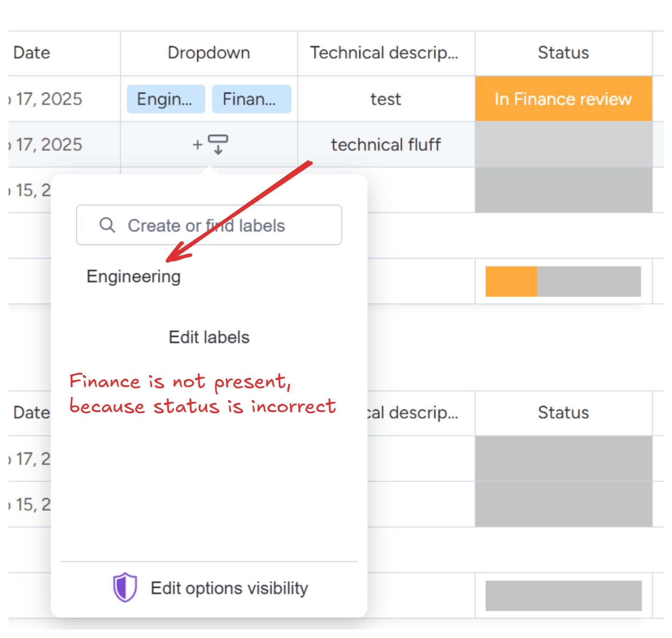This screenshot has width=672, height=638.
Task: Click the 'technical fluff' description cell
Action: tap(385, 145)
